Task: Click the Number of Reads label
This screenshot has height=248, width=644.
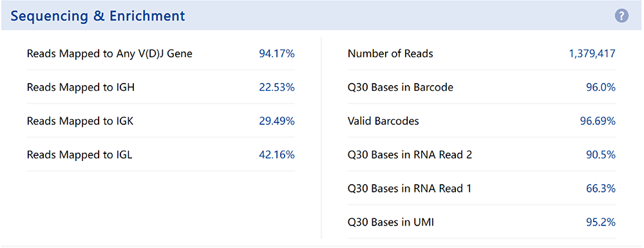Action: (390, 54)
